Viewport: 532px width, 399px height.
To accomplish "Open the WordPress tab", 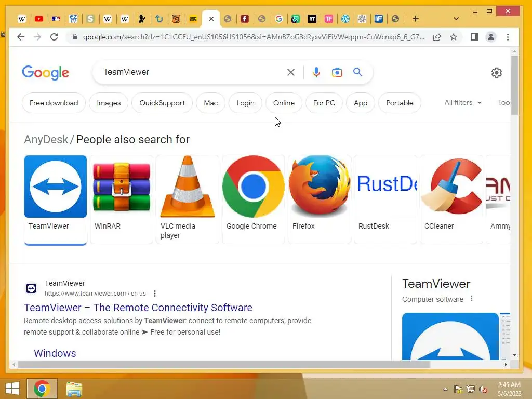I will [345, 19].
